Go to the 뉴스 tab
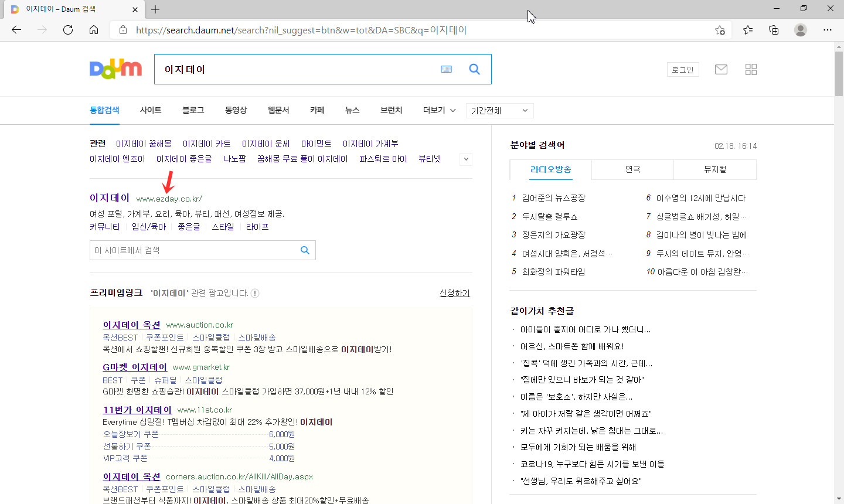The height and width of the screenshot is (504, 844). click(352, 110)
